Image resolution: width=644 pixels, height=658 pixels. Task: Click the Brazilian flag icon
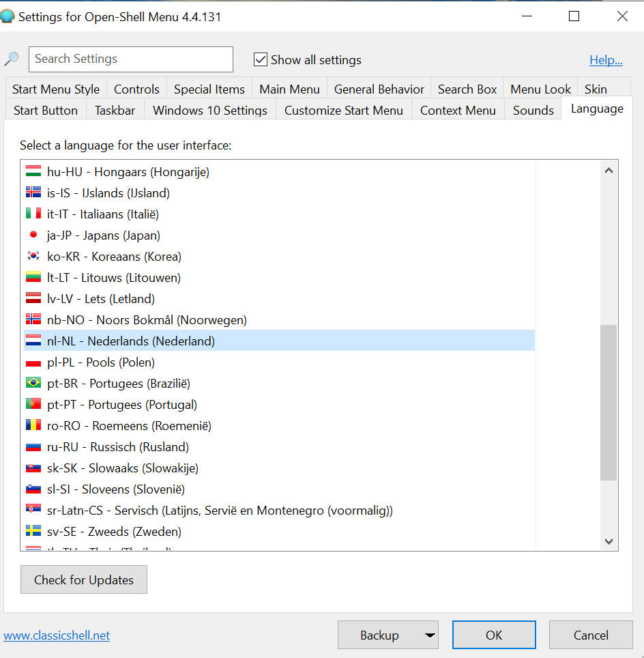click(33, 383)
